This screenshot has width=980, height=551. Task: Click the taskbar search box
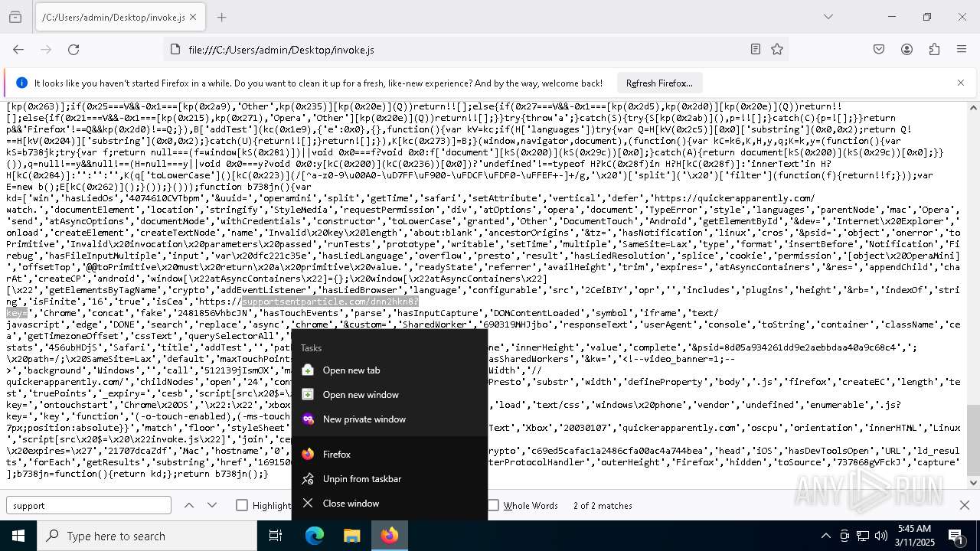point(147,536)
